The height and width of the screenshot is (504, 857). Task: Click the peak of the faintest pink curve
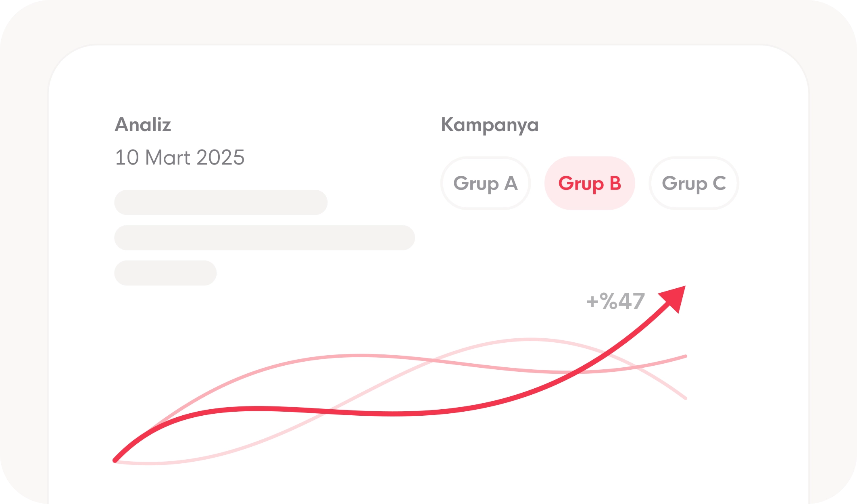(x=530, y=339)
